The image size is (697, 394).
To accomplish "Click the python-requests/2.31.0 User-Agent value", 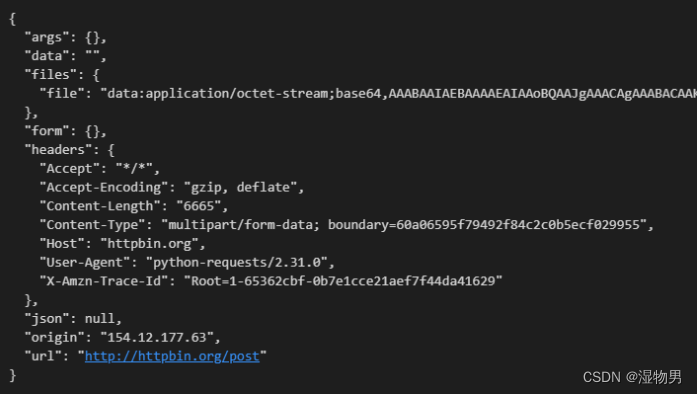I will point(237,262).
